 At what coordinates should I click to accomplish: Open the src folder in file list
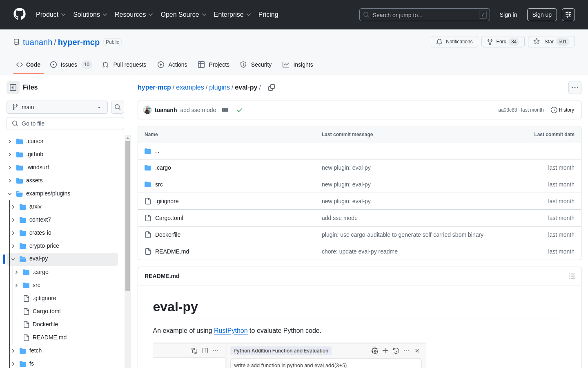(159, 184)
